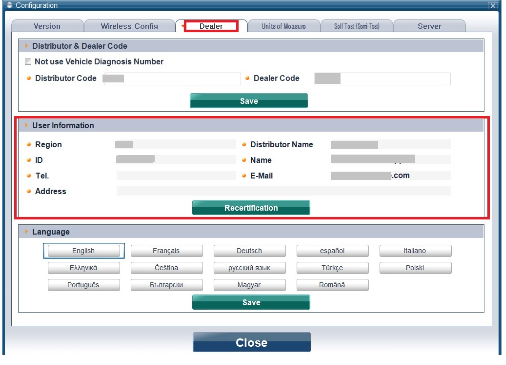Select Polski language

(x=415, y=268)
